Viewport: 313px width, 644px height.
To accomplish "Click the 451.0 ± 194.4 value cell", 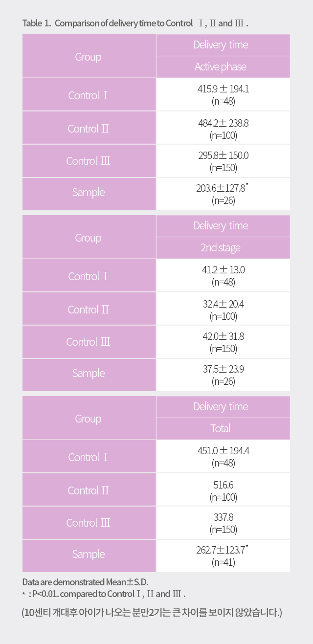I will (x=223, y=457).
